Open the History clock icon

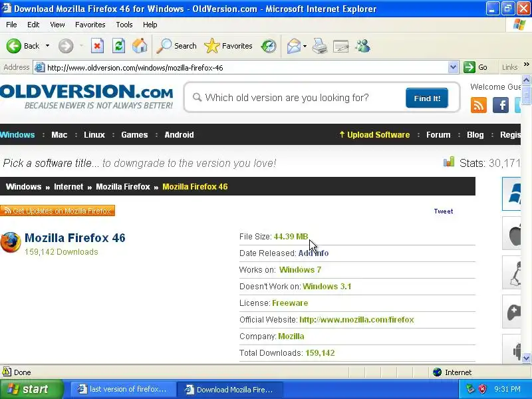[x=269, y=46]
